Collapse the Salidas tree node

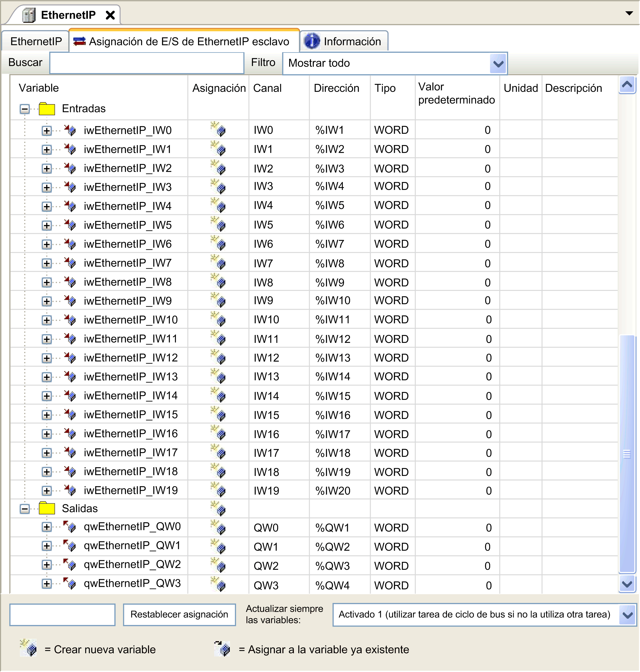tap(25, 509)
